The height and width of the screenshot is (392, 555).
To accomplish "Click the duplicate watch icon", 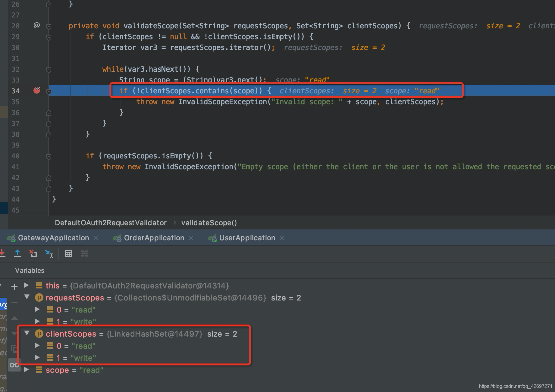I will [x=14, y=349].
